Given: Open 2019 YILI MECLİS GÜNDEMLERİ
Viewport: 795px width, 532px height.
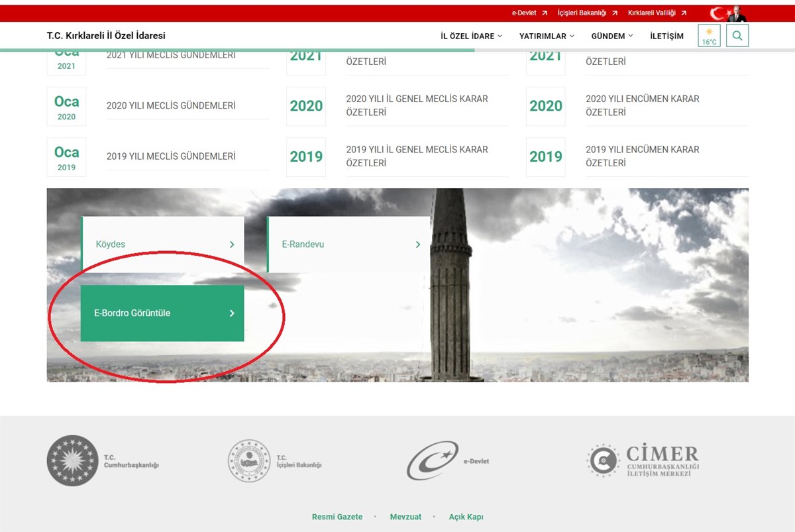Looking at the screenshot, I should pos(171,157).
